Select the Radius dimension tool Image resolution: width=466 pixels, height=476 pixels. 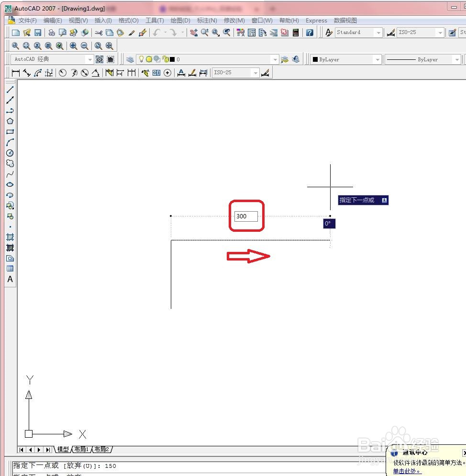(63, 73)
